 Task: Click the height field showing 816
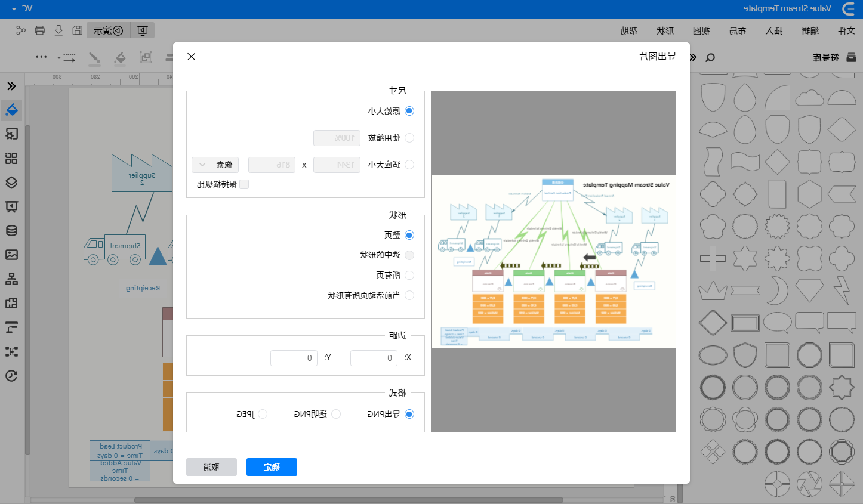click(272, 165)
